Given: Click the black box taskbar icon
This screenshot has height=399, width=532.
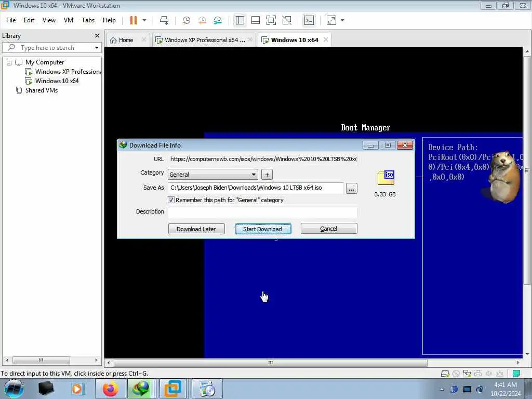Looking at the screenshot, I should coord(46,389).
